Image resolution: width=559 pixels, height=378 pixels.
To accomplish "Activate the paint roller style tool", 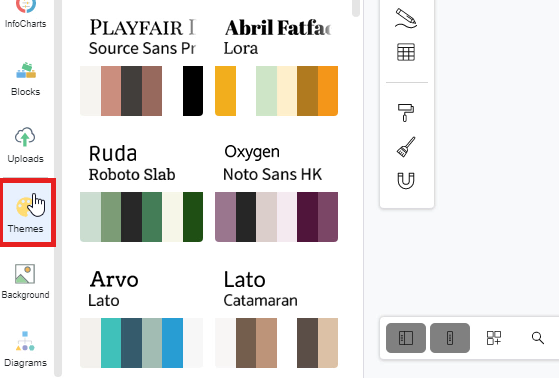I will (406, 113).
